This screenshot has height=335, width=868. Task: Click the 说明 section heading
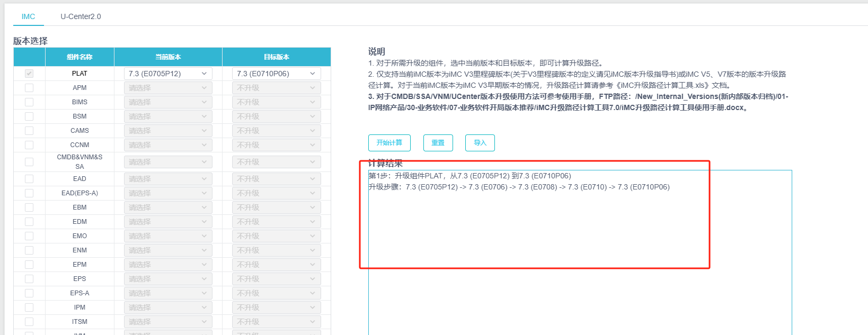(x=376, y=51)
